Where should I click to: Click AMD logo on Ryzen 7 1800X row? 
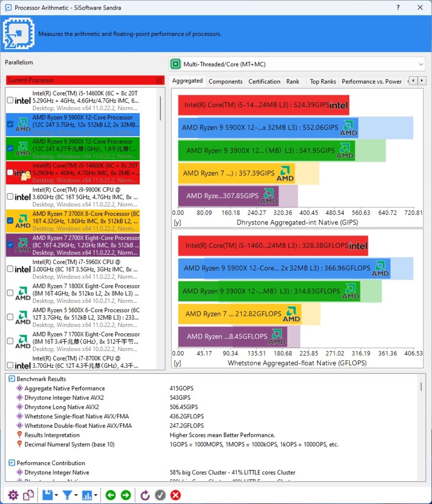coord(23,293)
